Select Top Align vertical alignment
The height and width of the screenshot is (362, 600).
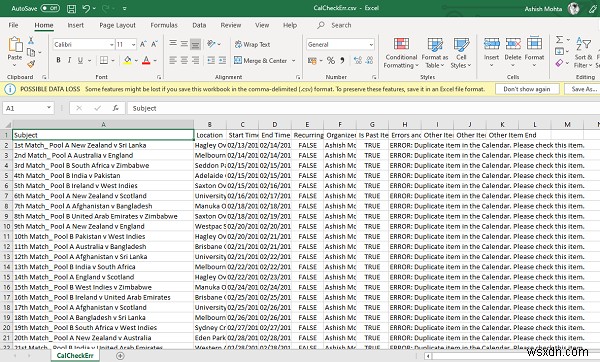pos(173,44)
